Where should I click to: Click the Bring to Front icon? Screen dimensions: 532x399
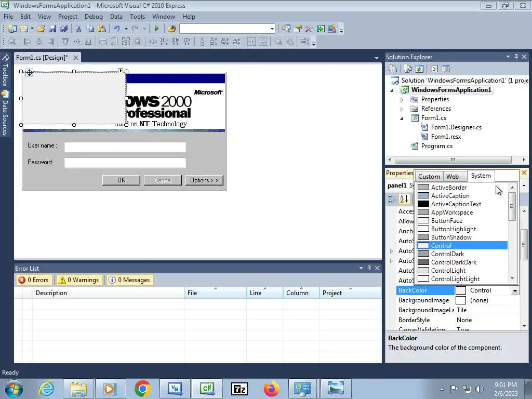[278, 42]
